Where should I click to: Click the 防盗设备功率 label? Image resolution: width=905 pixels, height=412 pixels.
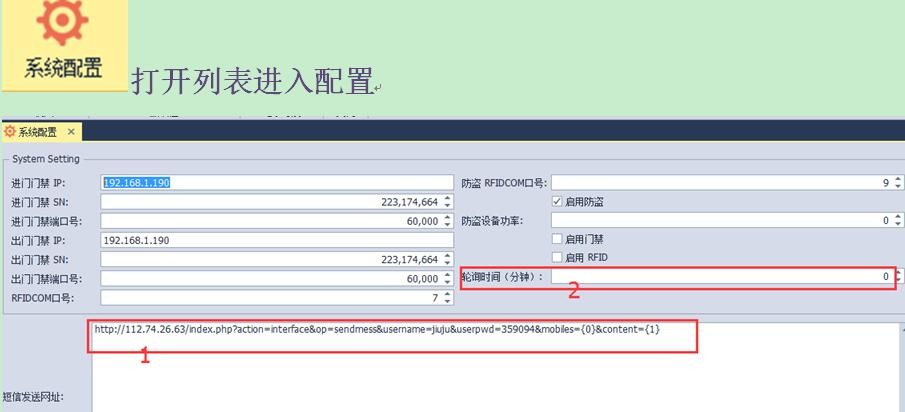(492, 220)
